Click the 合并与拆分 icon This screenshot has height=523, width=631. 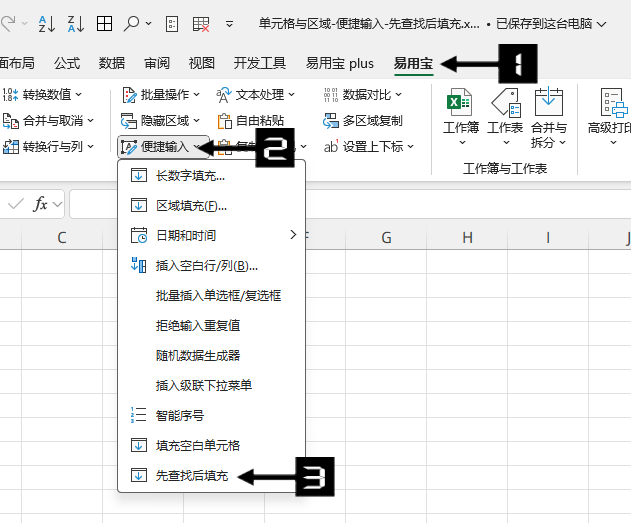548,117
